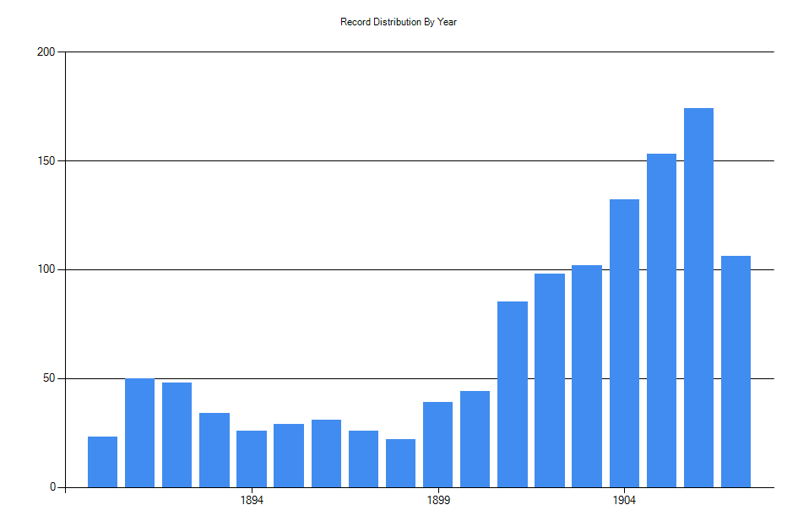Click the y-axis label 150
798x532 pixels.
click(x=46, y=161)
